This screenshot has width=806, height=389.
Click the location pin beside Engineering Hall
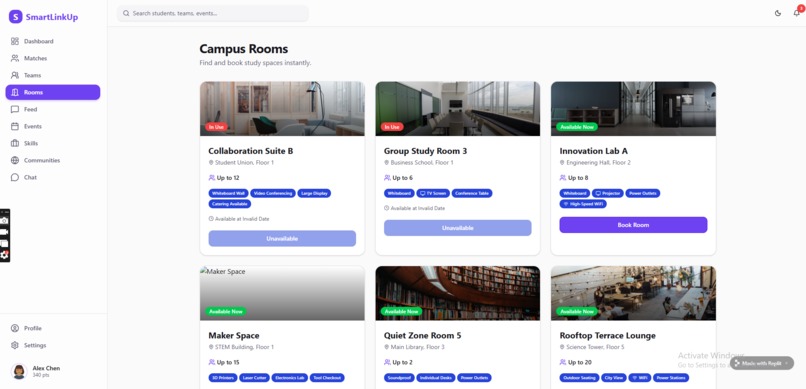[x=562, y=162]
